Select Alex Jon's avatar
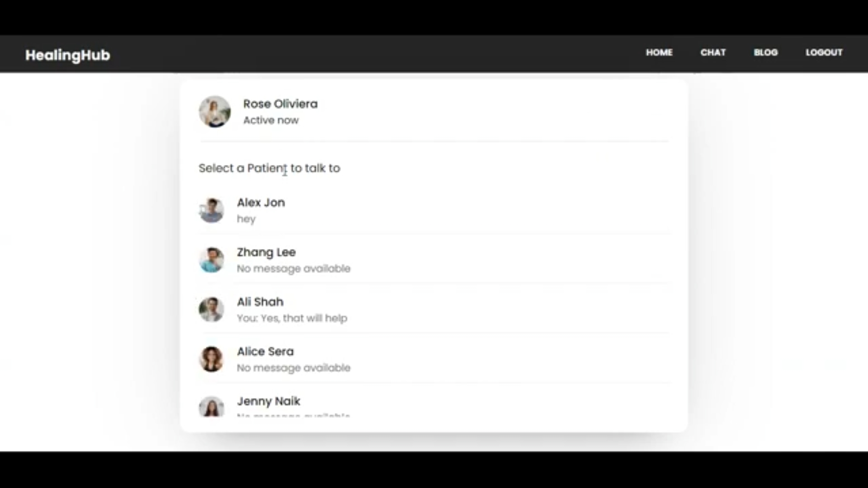Viewport: 868px width, 488px height. tap(212, 210)
